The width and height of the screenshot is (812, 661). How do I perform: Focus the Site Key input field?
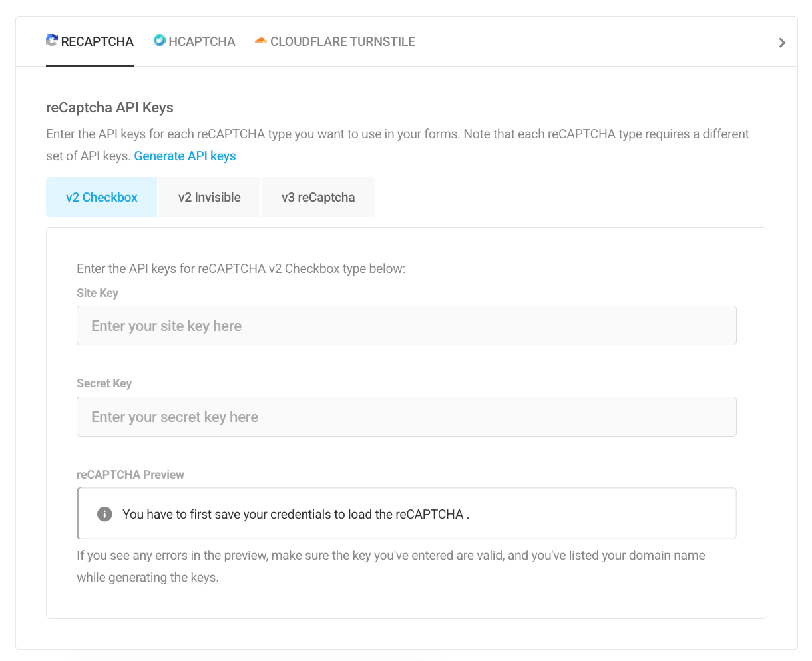(407, 326)
